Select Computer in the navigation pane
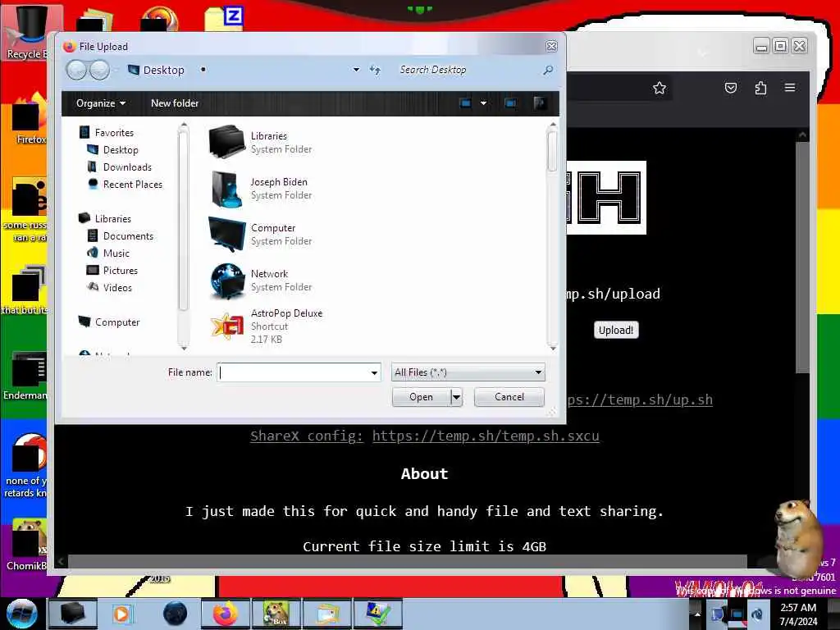Image resolution: width=840 pixels, height=630 pixels. click(116, 322)
